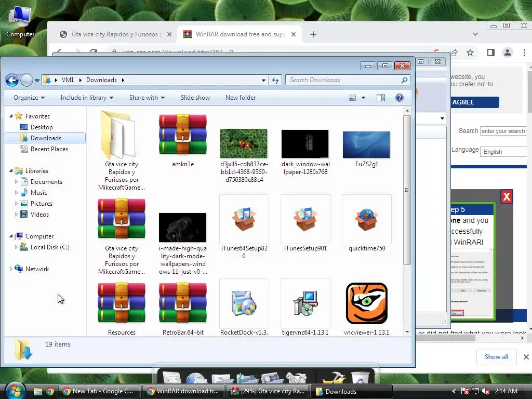Open Desktop in Favorites
Viewport: 532px width, 399px height.
pyautogui.click(x=42, y=127)
